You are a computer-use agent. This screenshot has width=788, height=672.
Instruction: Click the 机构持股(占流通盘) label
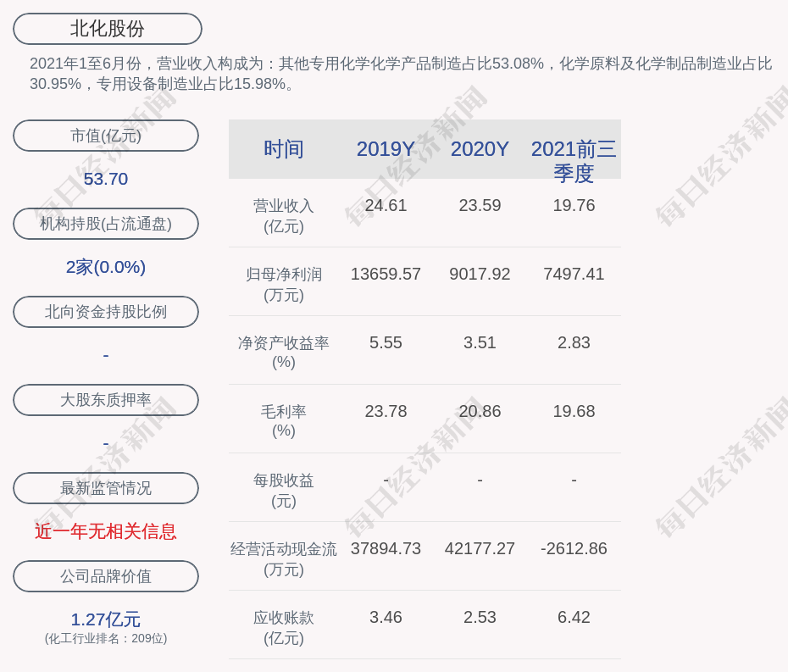click(x=106, y=224)
